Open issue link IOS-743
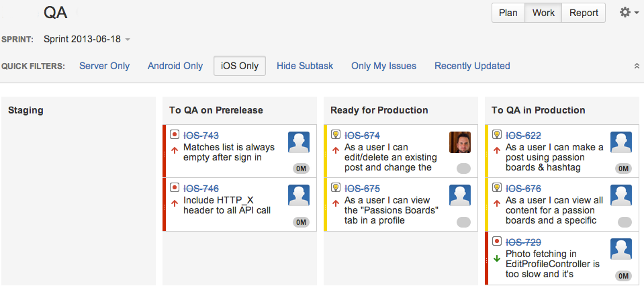Screen dimensions: 644x290 pos(201,136)
